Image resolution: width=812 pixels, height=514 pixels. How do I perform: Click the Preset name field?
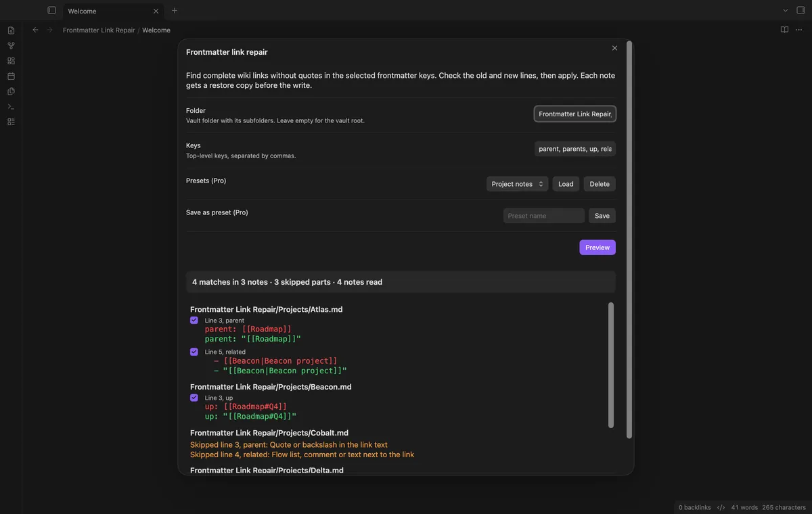coord(544,216)
